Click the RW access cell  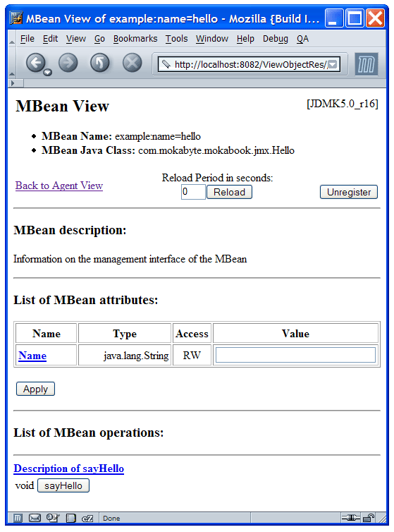click(192, 355)
